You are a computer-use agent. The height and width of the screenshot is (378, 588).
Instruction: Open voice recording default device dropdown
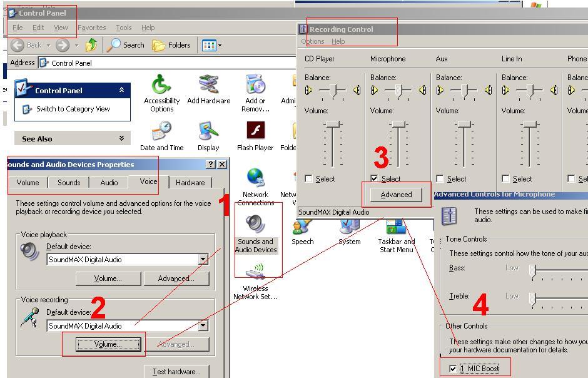tap(203, 325)
